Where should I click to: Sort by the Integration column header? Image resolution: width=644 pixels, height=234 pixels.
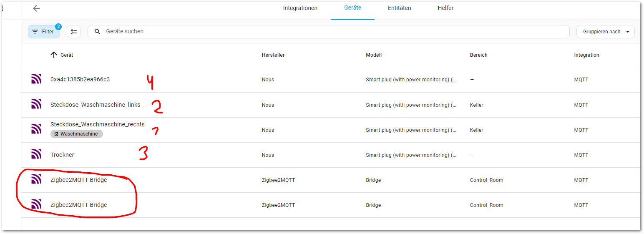pos(586,55)
